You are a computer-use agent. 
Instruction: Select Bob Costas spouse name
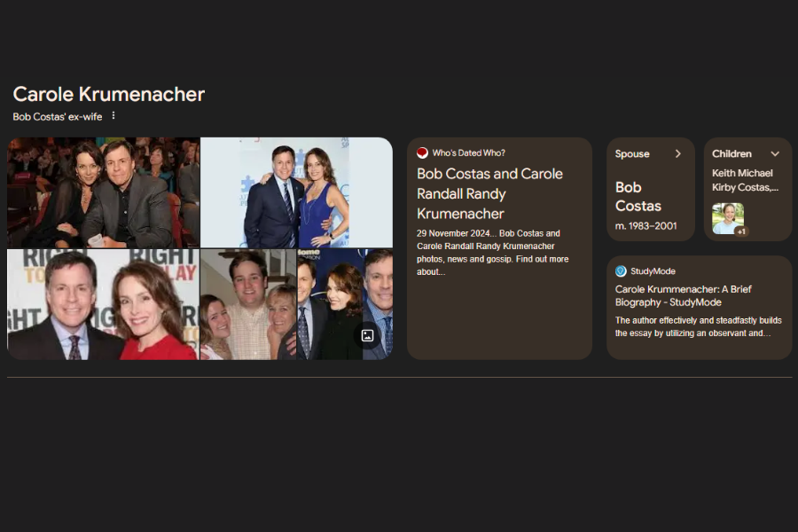[638, 197]
